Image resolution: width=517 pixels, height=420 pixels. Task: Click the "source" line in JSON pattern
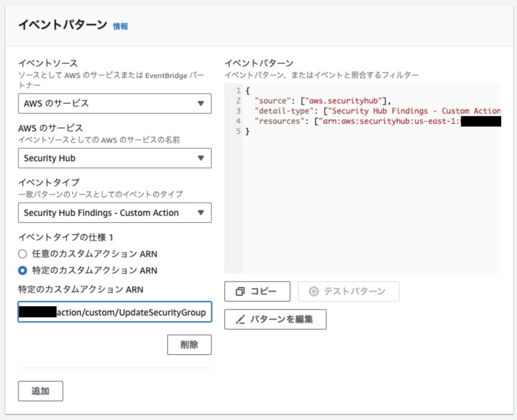point(322,101)
